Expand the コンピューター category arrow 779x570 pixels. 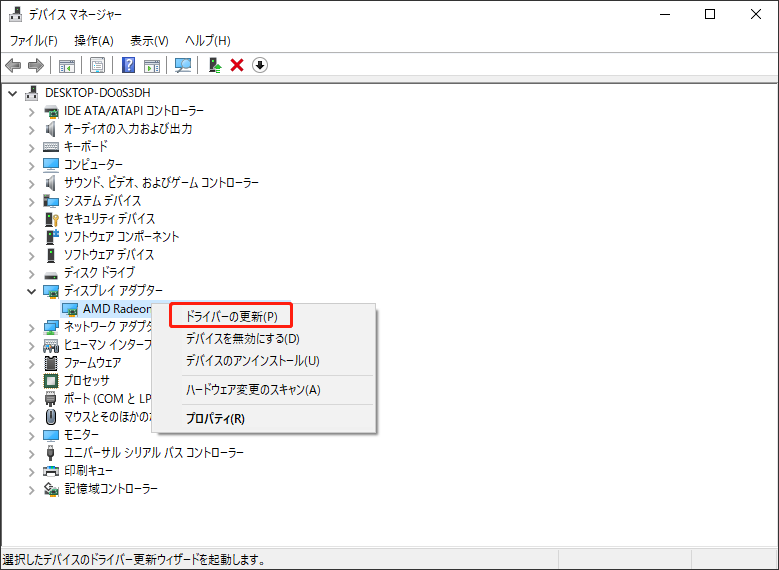(x=32, y=165)
